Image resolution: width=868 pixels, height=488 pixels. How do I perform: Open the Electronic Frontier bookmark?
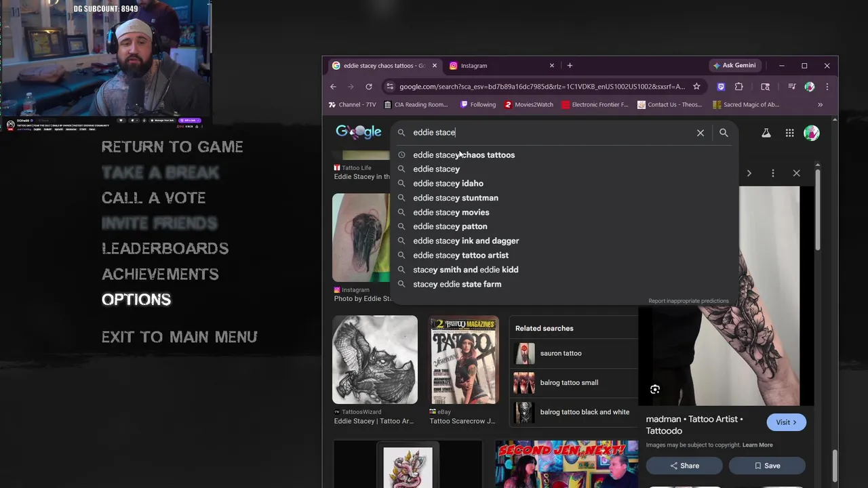pos(595,105)
